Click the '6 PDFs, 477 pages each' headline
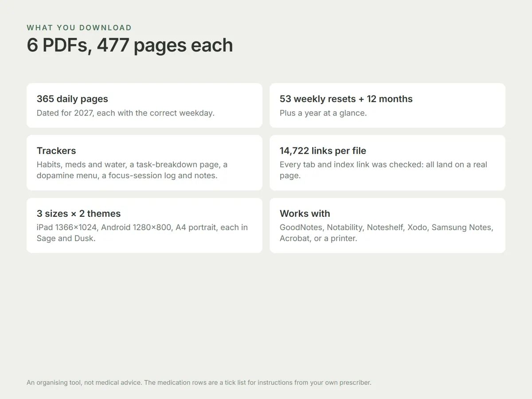 [130, 45]
